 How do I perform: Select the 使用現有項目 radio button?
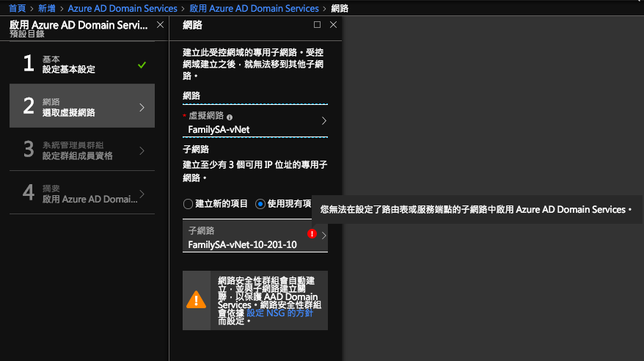tap(260, 204)
